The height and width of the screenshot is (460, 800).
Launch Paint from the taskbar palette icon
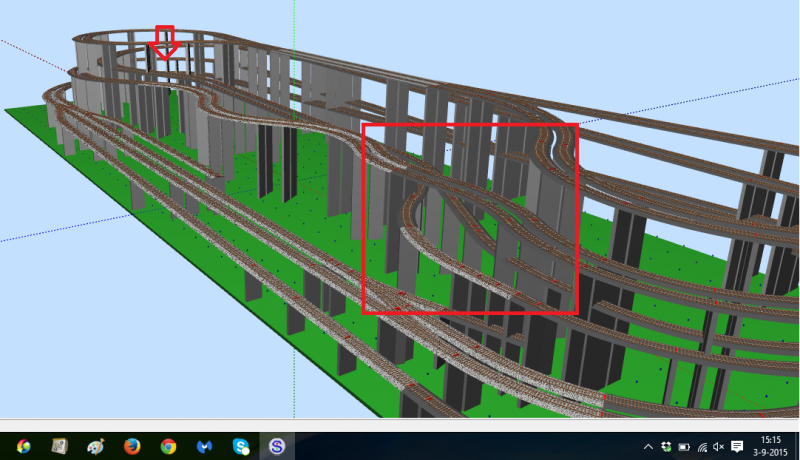pos(95,447)
